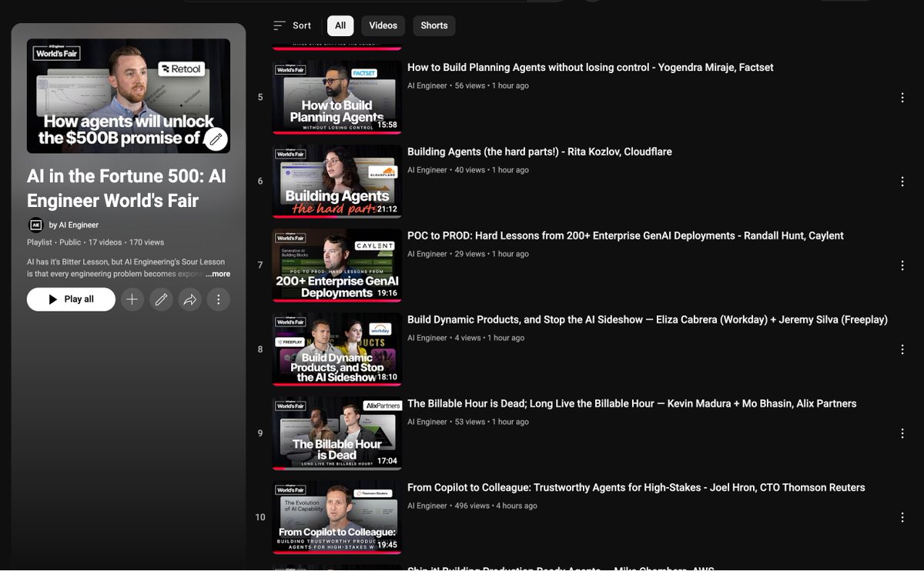Open the AI Engineer channel avatar
The width and height of the screenshot is (924, 571).
point(35,225)
